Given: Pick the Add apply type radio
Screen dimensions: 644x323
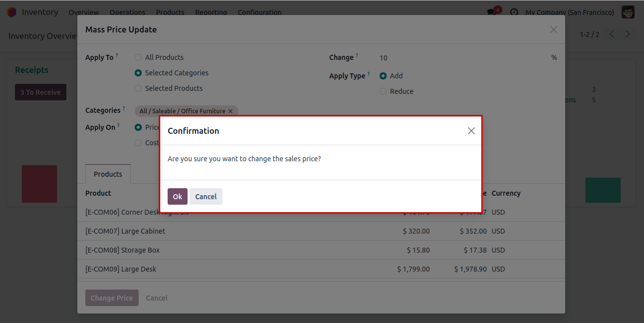Looking at the screenshot, I should pyautogui.click(x=383, y=76).
